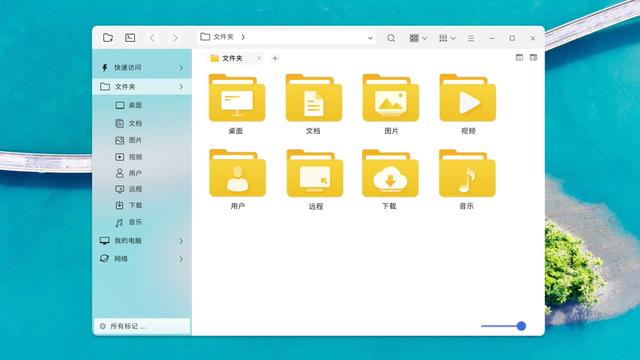
Task: Click 所有标记 tags button
Action: click(x=142, y=326)
